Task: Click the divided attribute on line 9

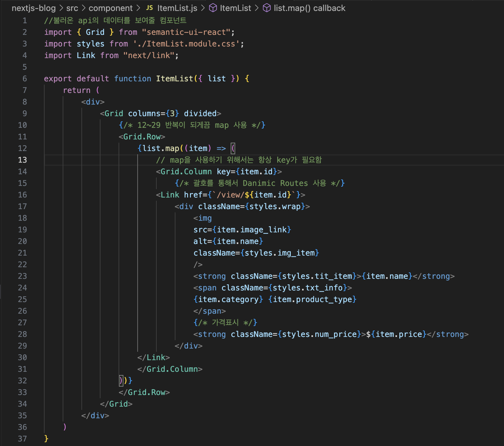Action: 200,113
